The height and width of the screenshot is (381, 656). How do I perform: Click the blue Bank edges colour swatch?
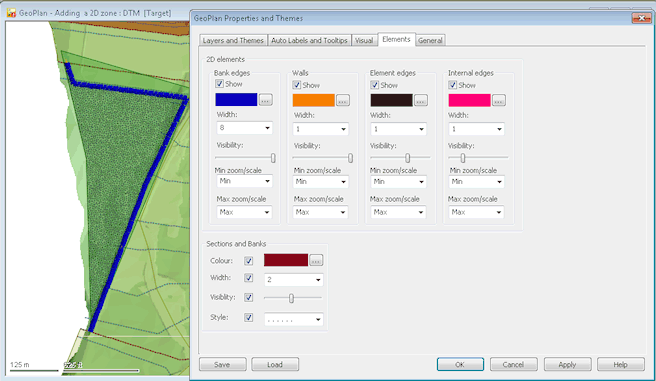(236, 100)
